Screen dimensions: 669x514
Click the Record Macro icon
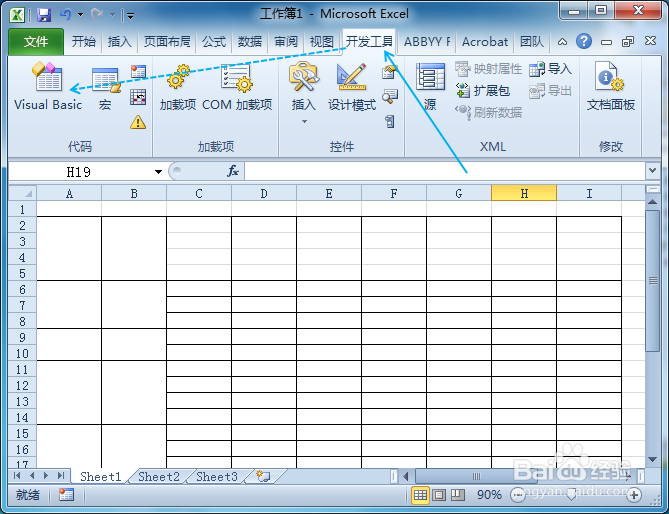click(x=138, y=72)
